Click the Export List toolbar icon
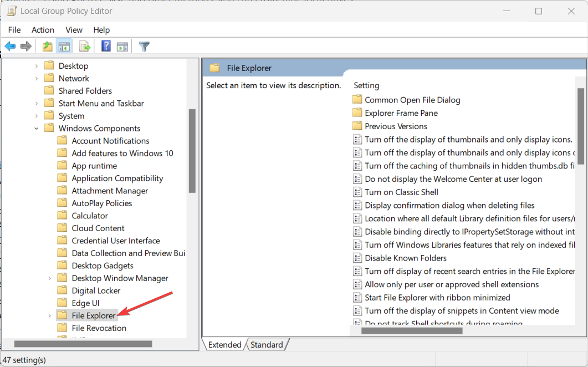588x367 pixels. point(84,46)
